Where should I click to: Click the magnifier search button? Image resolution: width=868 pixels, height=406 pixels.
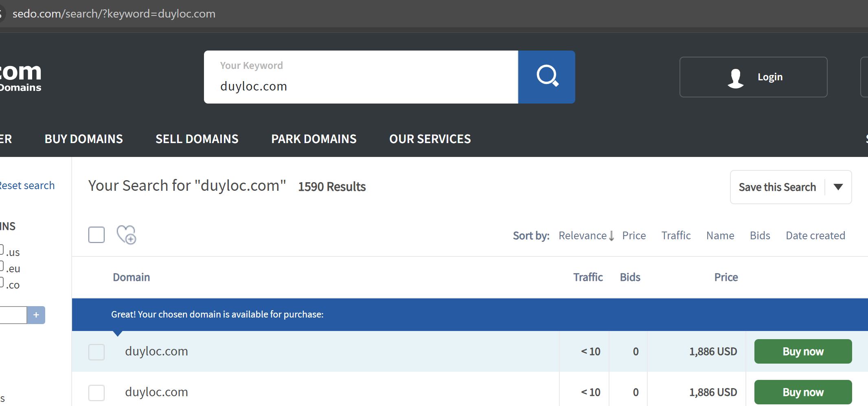click(x=546, y=77)
